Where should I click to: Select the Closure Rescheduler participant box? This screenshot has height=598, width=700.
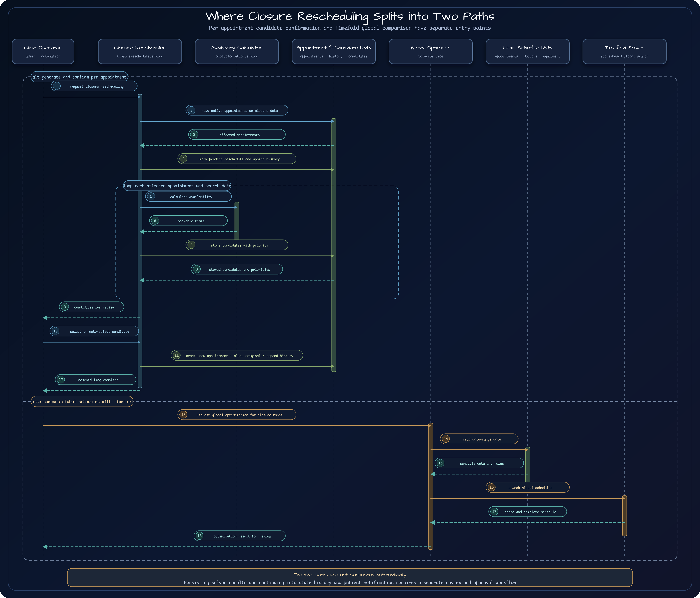(x=140, y=51)
